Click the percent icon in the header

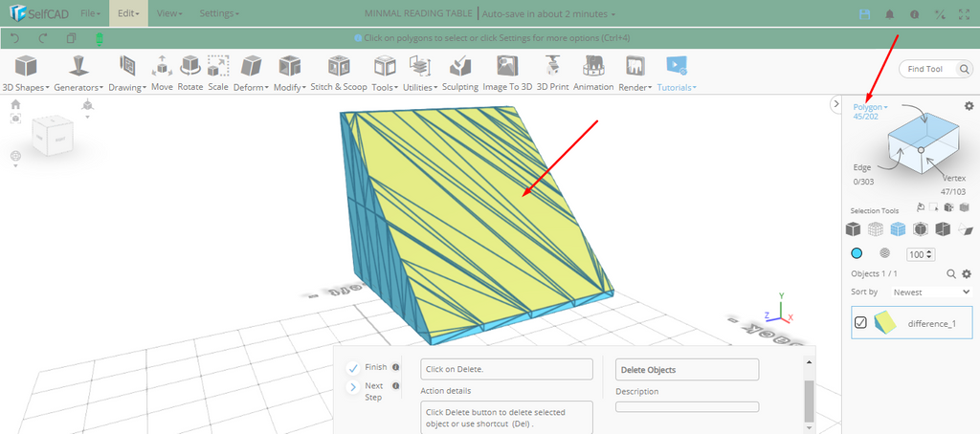pos(940,13)
